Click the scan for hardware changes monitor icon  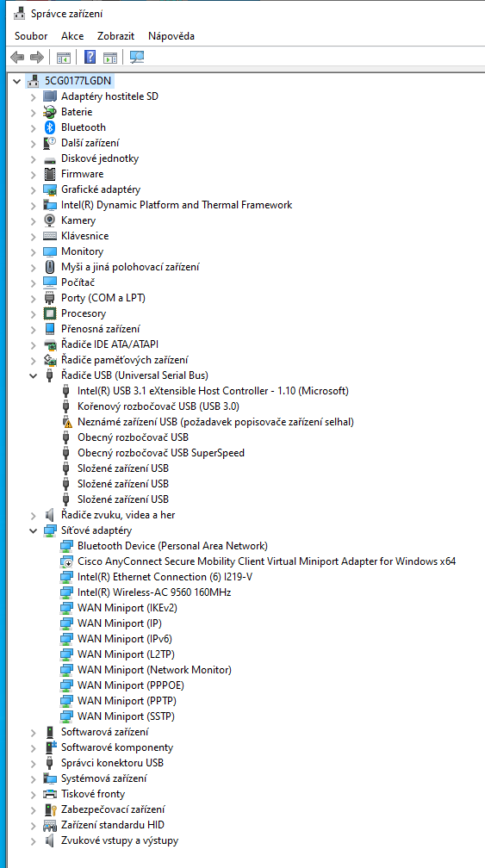[136, 57]
